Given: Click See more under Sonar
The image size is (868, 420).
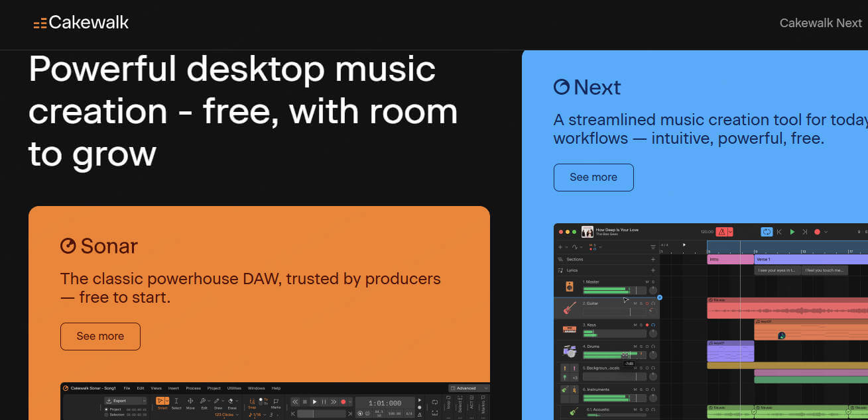Looking at the screenshot, I should point(100,336).
